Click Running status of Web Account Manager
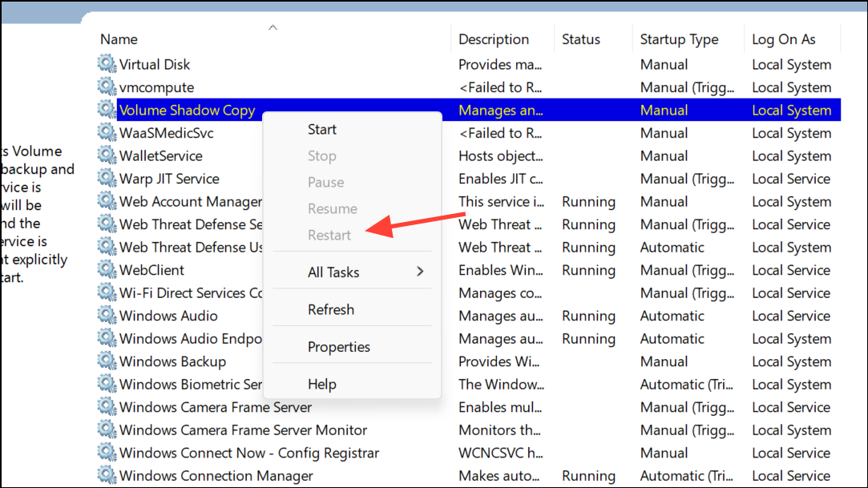This screenshot has height=488, width=868. point(588,202)
